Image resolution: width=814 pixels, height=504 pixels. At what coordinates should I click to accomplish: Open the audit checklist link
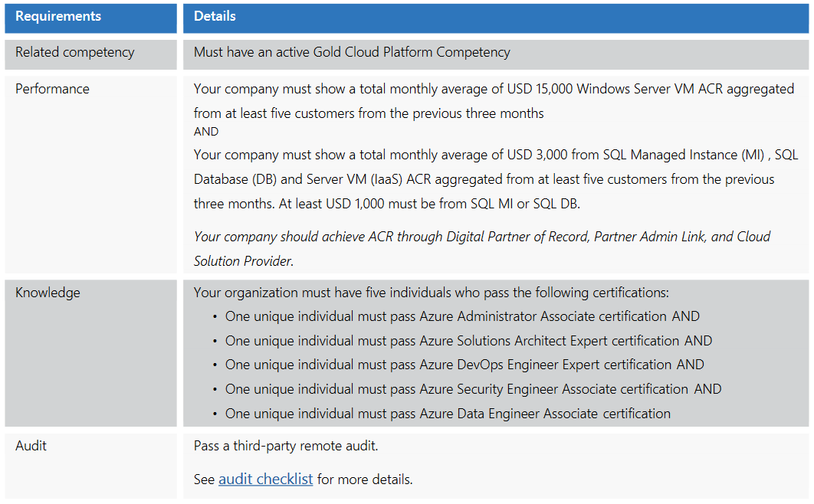click(265, 479)
